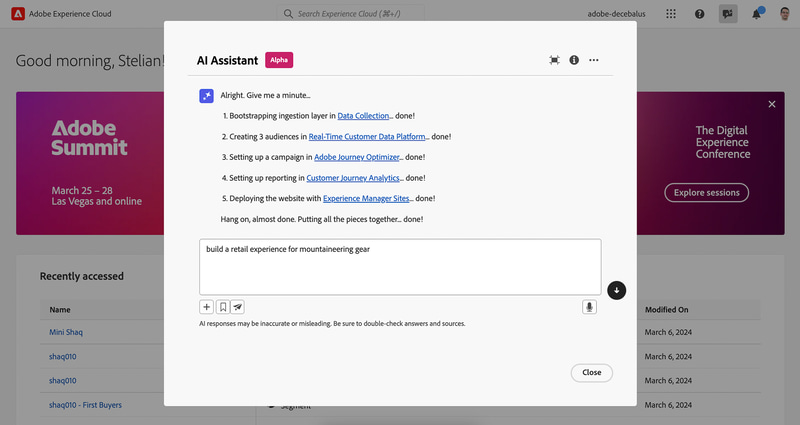Open AI Assistant more options menu
The image size is (800, 425).
594,60
